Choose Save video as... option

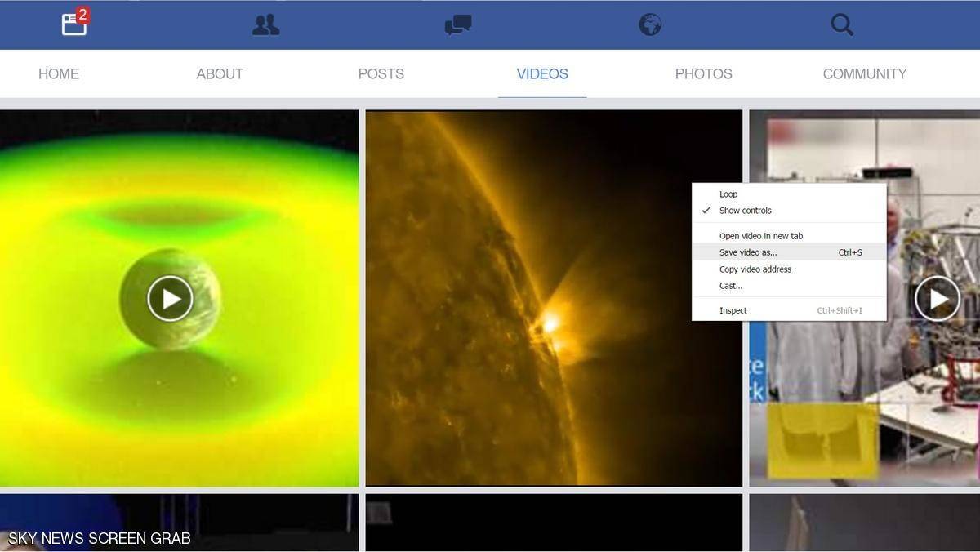click(x=789, y=252)
